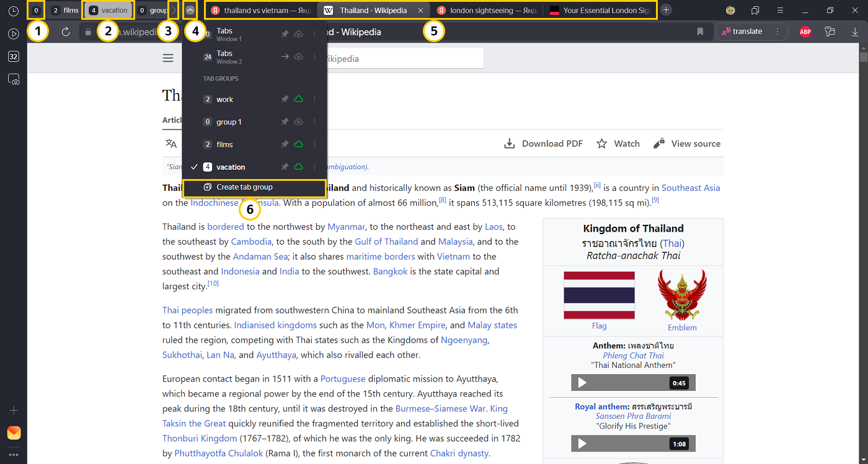Open the Southeast Asia link
This screenshot has width=868, height=464.
click(691, 188)
